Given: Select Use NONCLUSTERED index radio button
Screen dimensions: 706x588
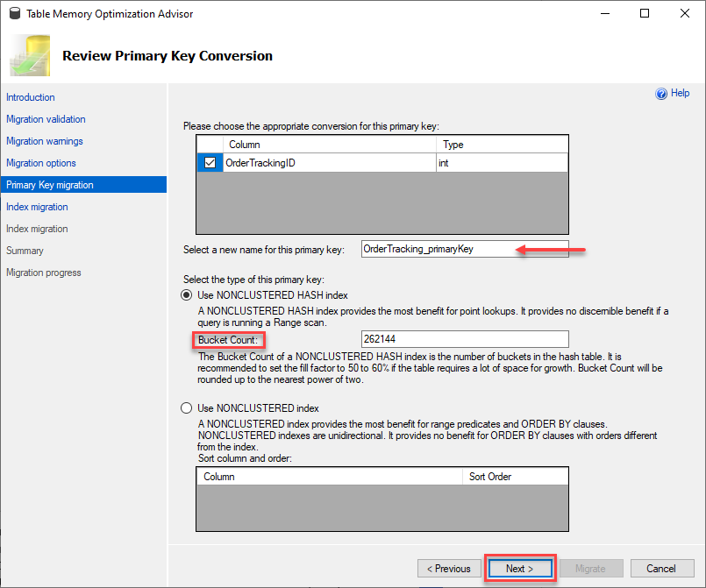Looking at the screenshot, I should 187,408.
